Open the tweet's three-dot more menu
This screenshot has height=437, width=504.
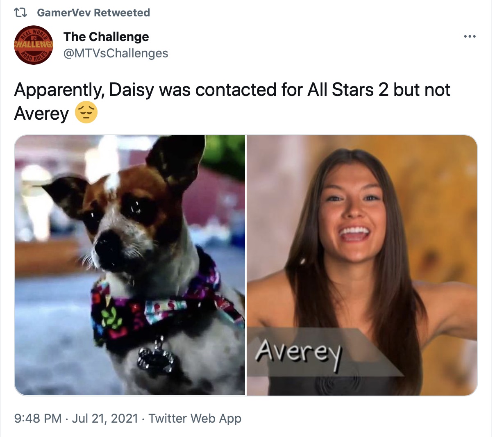(470, 36)
